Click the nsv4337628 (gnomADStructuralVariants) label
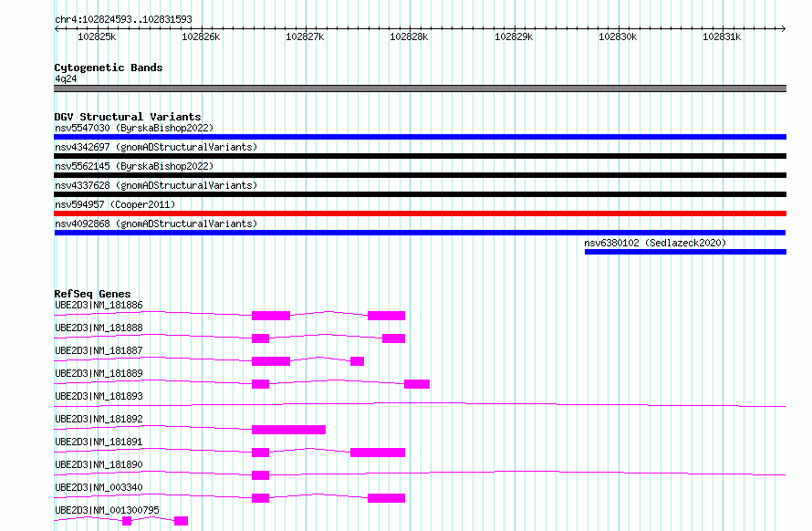The image size is (812, 531). pyautogui.click(x=156, y=185)
